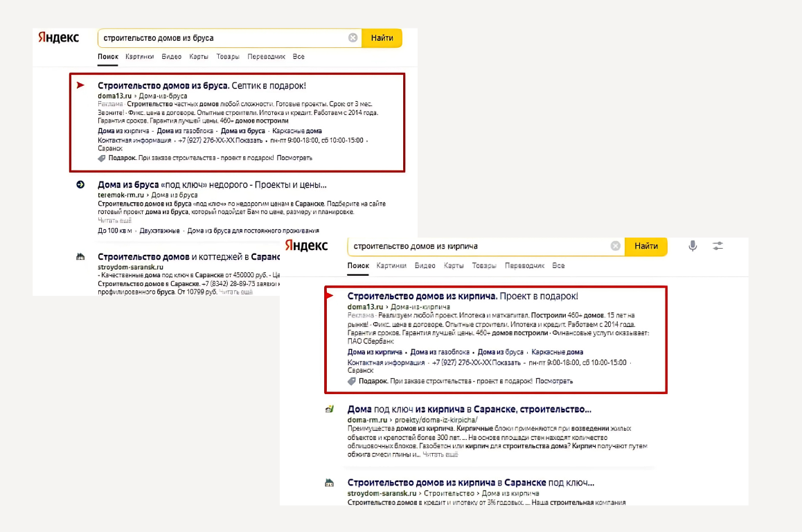Click the gift tag icon in кирпича ad

coord(352,381)
